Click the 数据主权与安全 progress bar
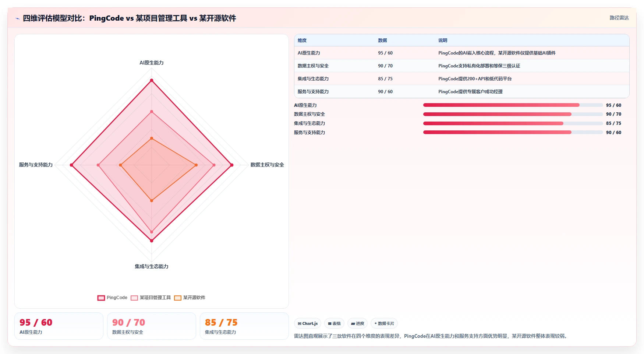 point(513,114)
